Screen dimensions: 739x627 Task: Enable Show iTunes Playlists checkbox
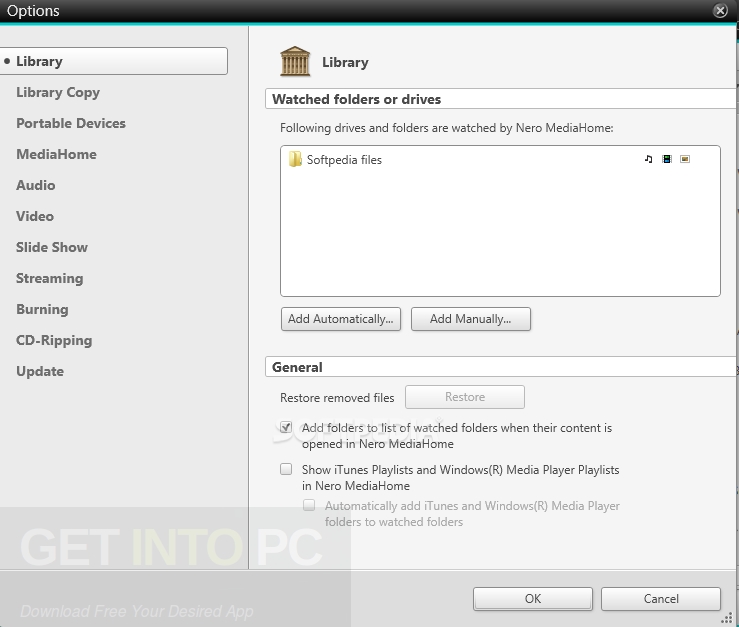(x=286, y=469)
